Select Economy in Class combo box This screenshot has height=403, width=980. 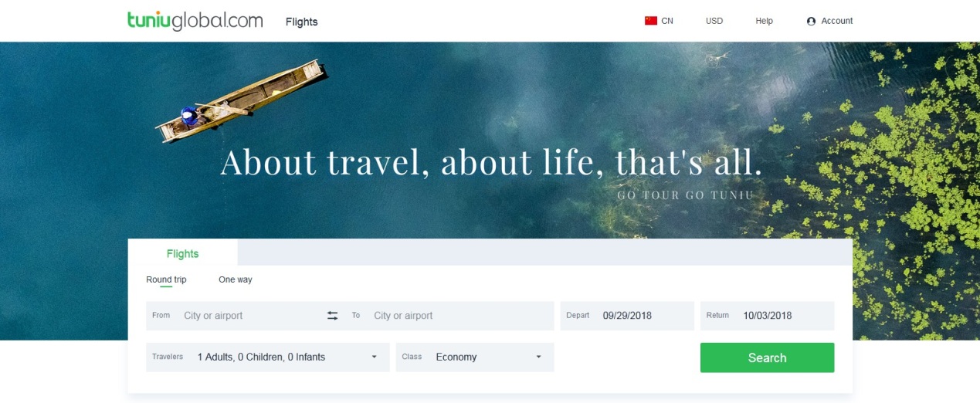(475, 357)
